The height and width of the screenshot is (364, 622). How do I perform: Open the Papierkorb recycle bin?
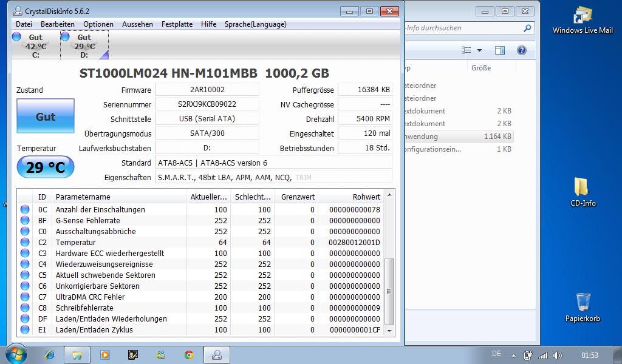point(583,308)
